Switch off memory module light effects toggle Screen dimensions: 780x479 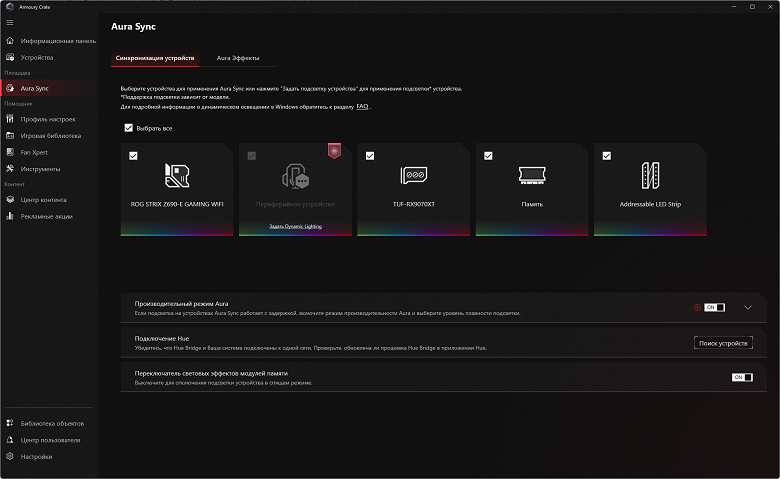(742, 377)
